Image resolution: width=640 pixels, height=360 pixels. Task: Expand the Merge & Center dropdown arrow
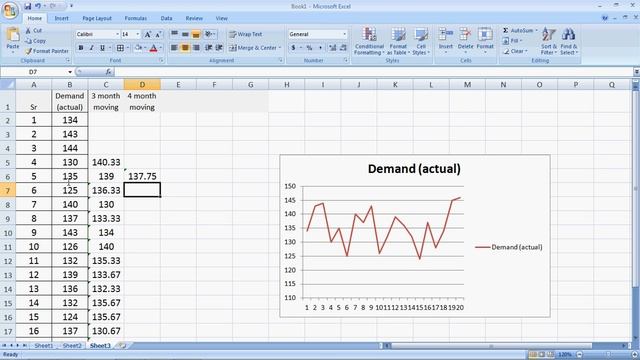click(280, 48)
